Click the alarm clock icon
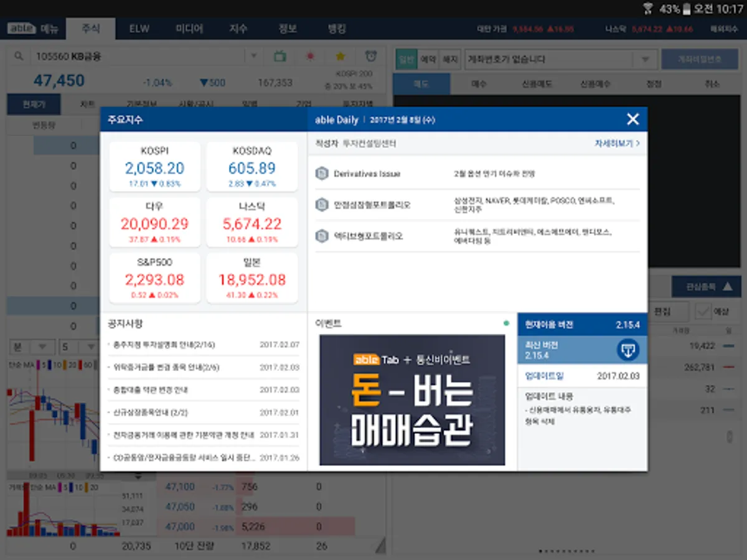 [371, 56]
